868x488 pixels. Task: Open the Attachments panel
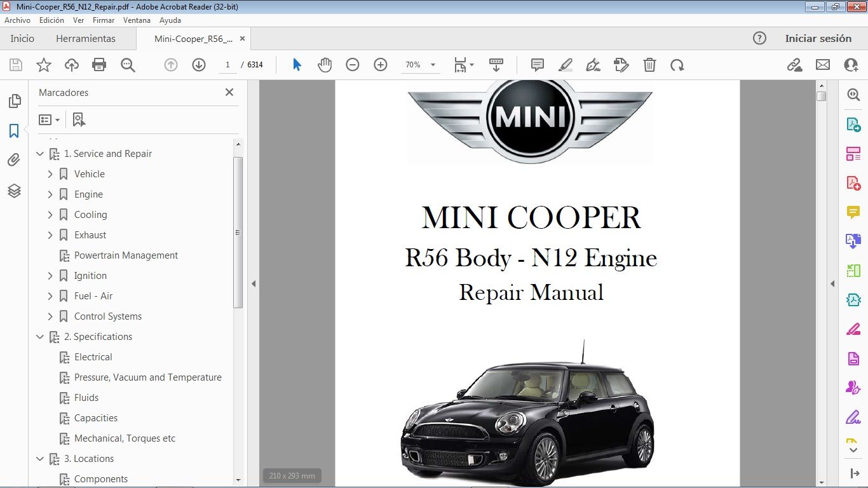pyautogui.click(x=15, y=159)
